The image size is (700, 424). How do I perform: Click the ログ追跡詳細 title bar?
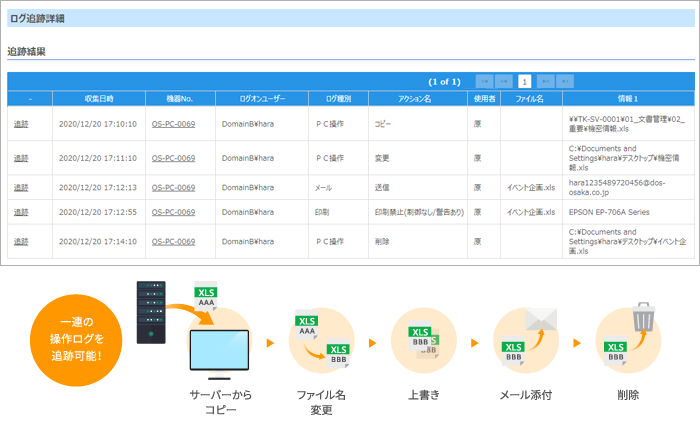click(x=350, y=18)
